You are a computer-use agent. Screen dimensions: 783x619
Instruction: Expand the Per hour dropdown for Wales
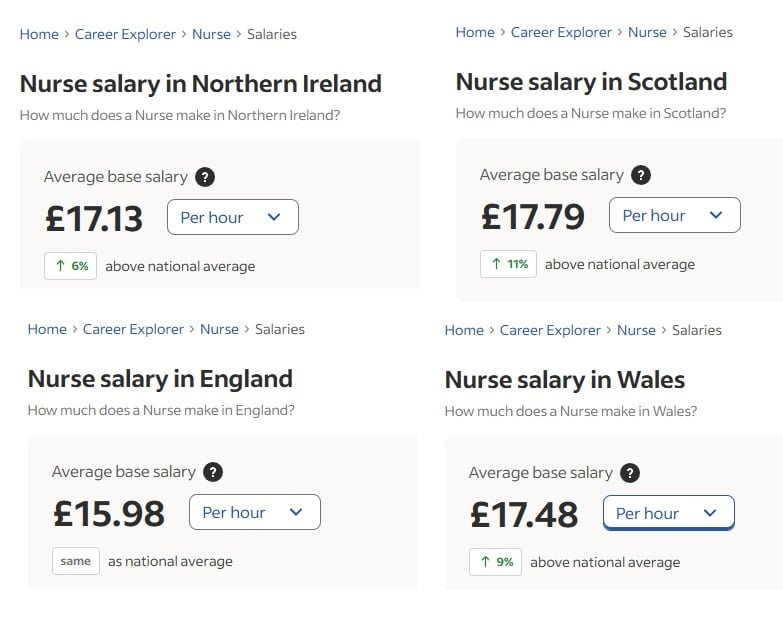[x=668, y=513]
